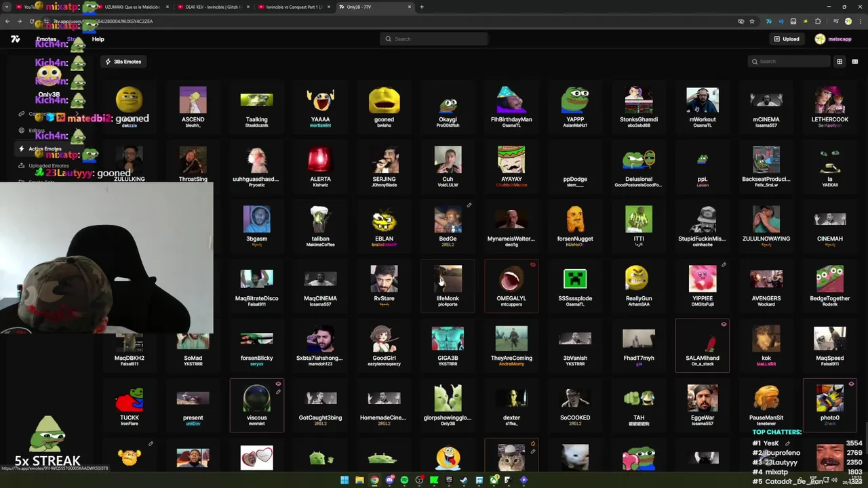Open the AYAYAY emote
This screenshot has width=868, height=488.
(511, 167)
